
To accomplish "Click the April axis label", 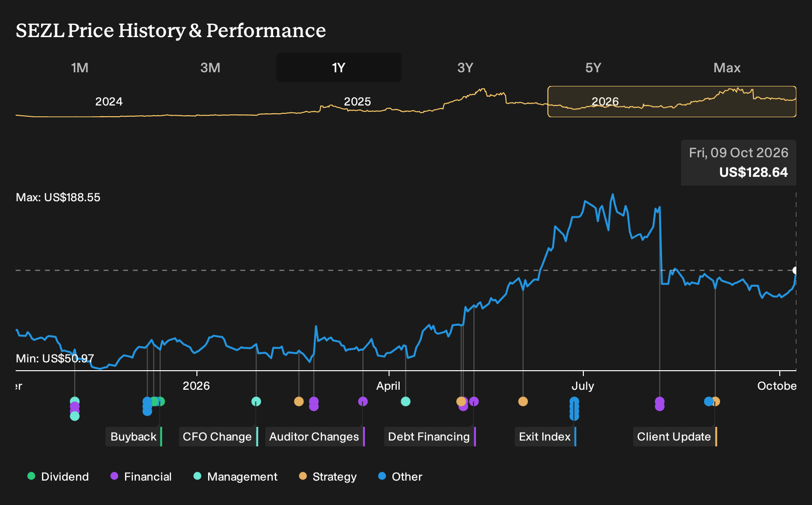I will pyautogui.click(x=388, y=386).
